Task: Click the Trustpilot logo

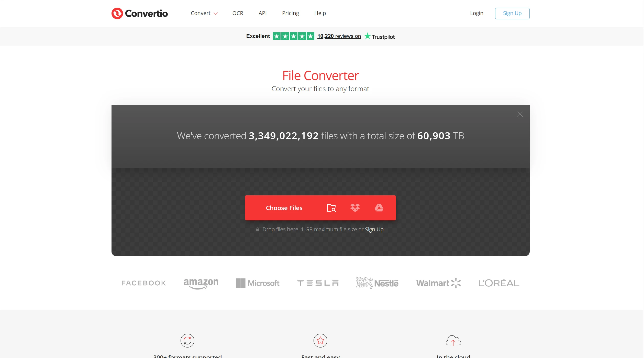Action: coord(380,36)
